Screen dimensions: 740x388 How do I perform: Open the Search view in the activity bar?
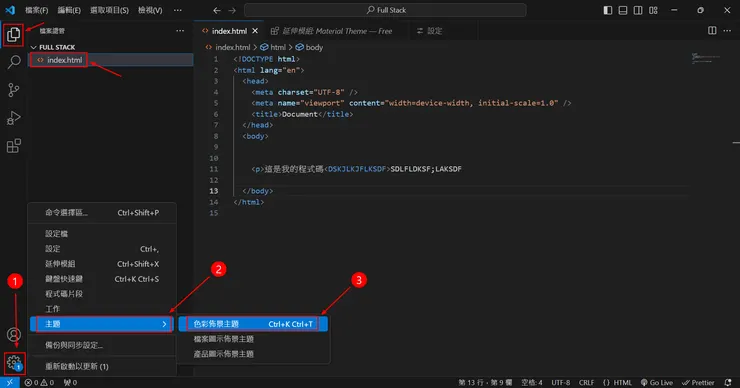(x=14, y=62)
